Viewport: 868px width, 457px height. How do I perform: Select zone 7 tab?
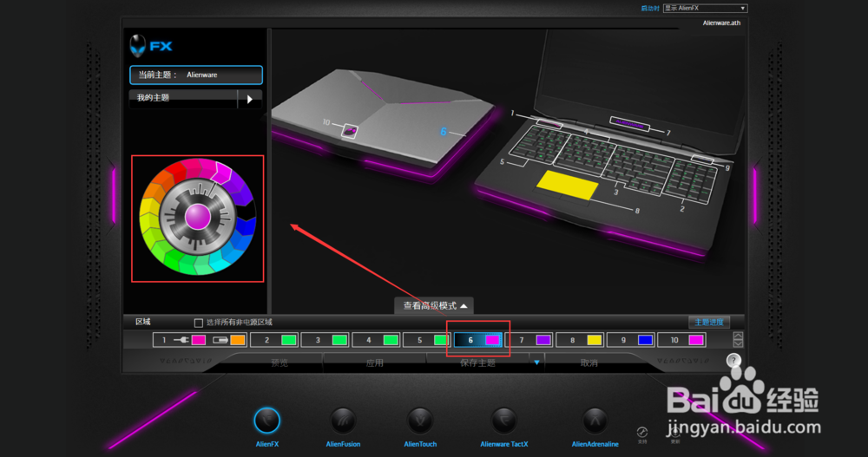tap(528, 340)
